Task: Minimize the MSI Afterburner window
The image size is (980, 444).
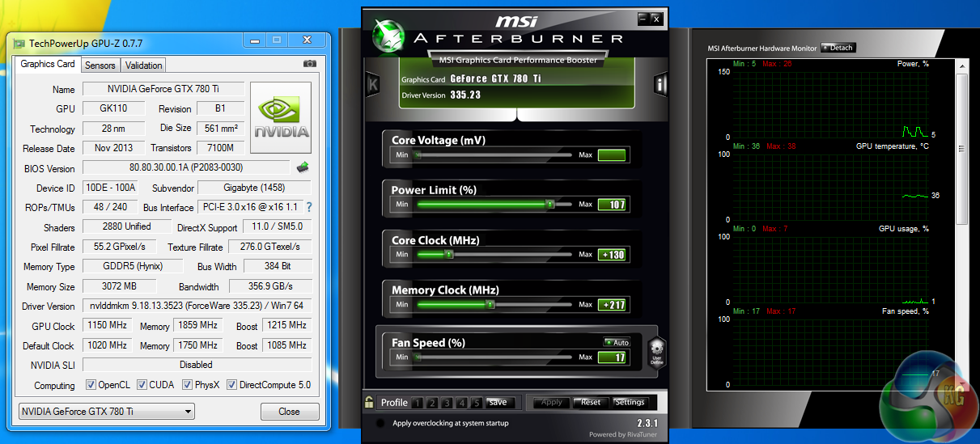Action: pos(643,19)
